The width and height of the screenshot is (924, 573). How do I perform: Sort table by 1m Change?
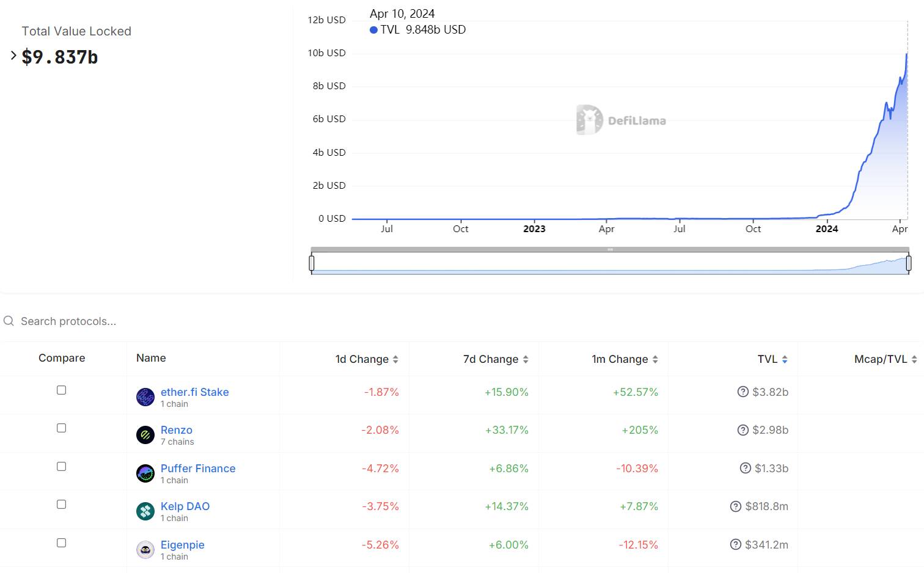tap(625, 359)
